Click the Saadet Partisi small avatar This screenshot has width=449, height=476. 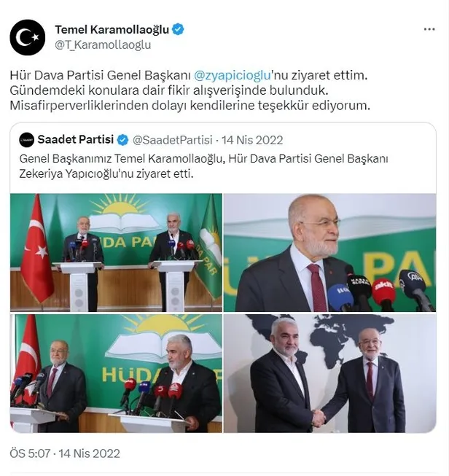(x=26, y=140)
